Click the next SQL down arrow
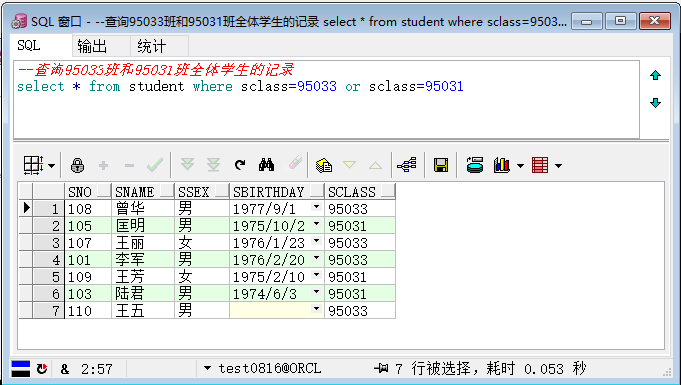This screenshot has height=385, width=681. pyautogui.click(x=655, y=103)
